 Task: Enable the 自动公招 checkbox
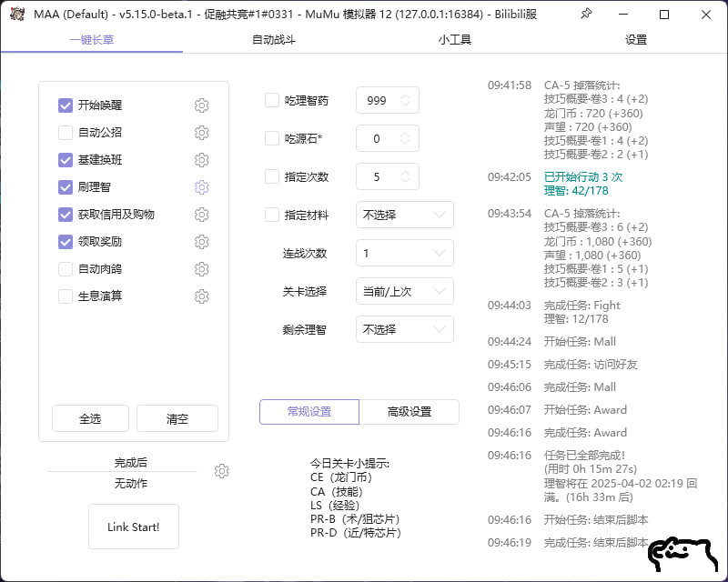66,133
